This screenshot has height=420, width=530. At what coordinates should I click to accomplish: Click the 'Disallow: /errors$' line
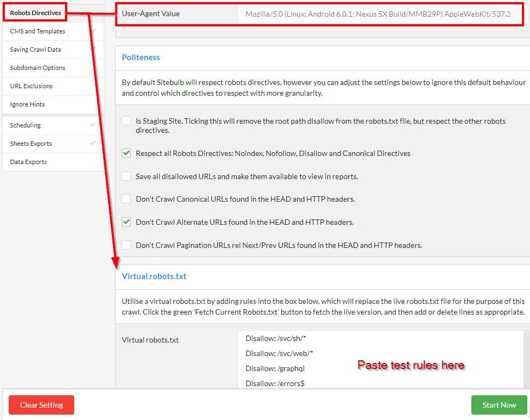pyautogui.click(x=275, y=383)
